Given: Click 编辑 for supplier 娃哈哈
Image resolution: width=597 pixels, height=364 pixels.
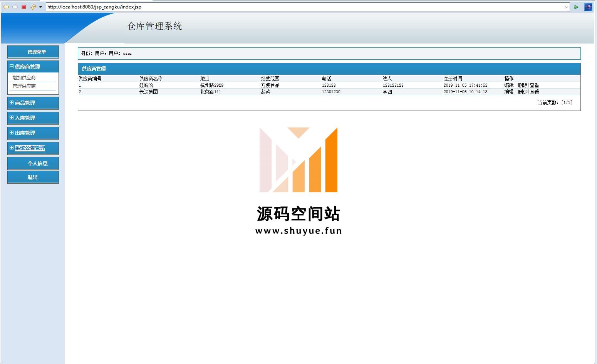Looking at the screenshot, I should pos(509,85).
